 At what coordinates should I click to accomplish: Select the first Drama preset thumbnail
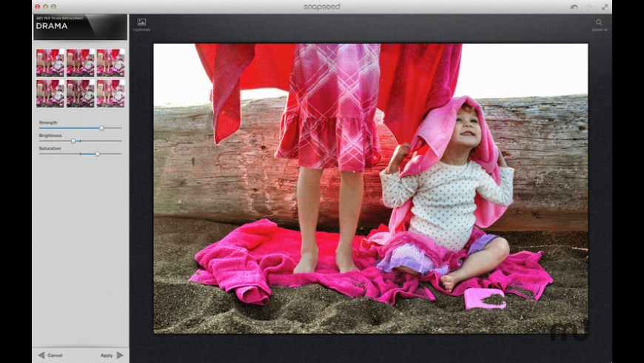coord(50,62)
